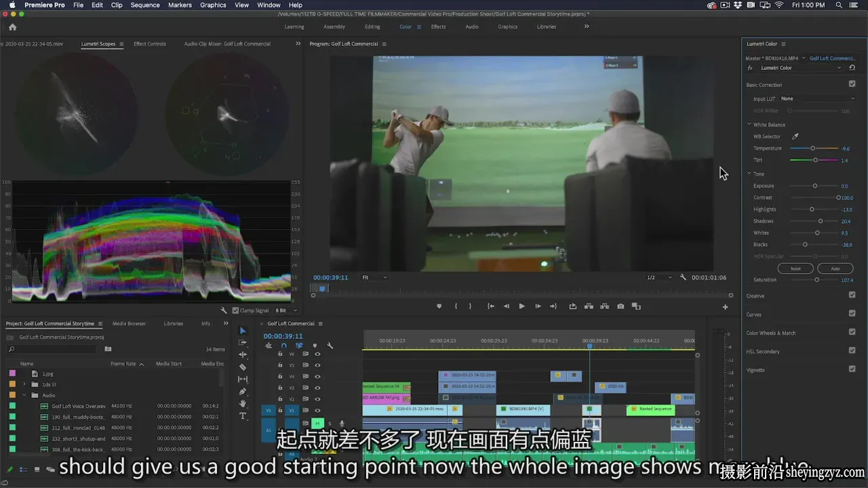Expand the 1dx III folder
The width and height of the screenshot is (868, 488).
click(x=24, y=384)
